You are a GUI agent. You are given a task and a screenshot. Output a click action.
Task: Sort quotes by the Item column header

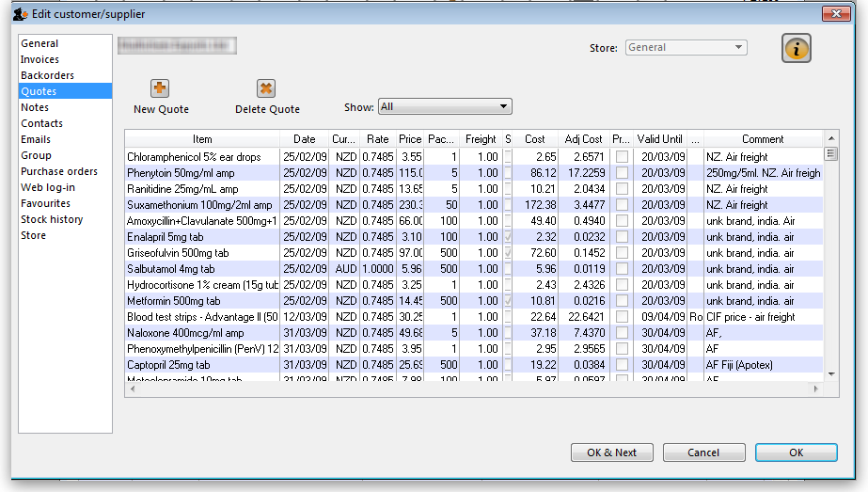coord(202,139)
